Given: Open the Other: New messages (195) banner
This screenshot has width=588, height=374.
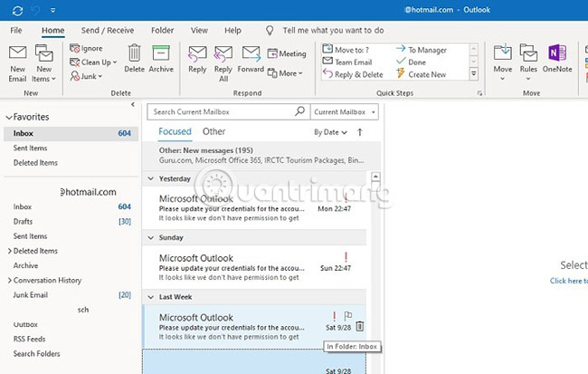Looking at the screenshot, I should pos(261,156).
